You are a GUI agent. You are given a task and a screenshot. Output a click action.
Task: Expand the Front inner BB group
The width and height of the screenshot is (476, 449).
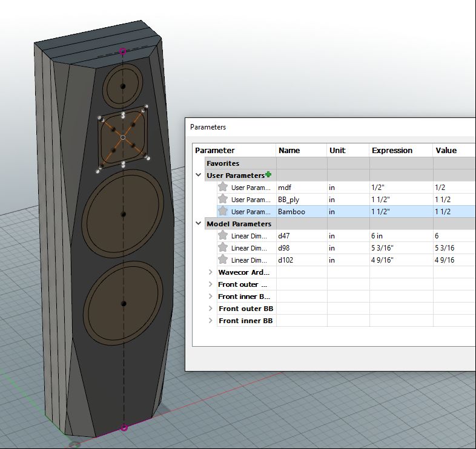(210, 321)
